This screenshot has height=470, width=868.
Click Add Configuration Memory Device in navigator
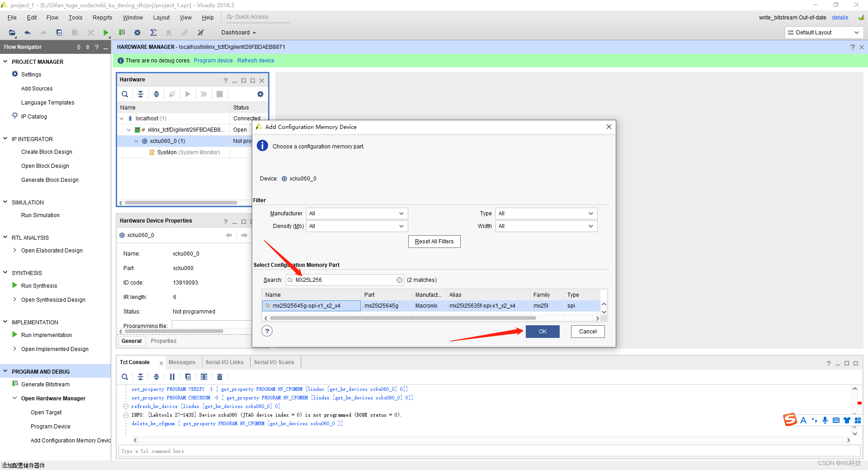pyautogui.click(x=71, y=441)
